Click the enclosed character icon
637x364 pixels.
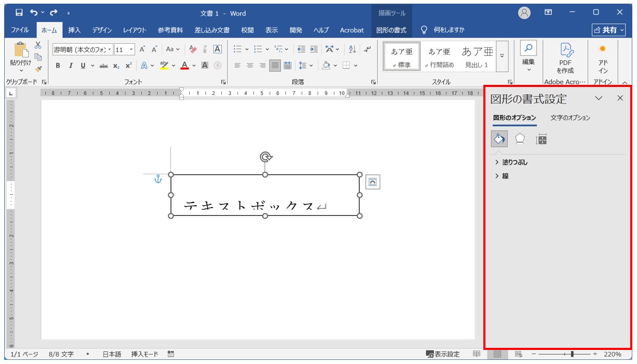(x=218, y=66)
